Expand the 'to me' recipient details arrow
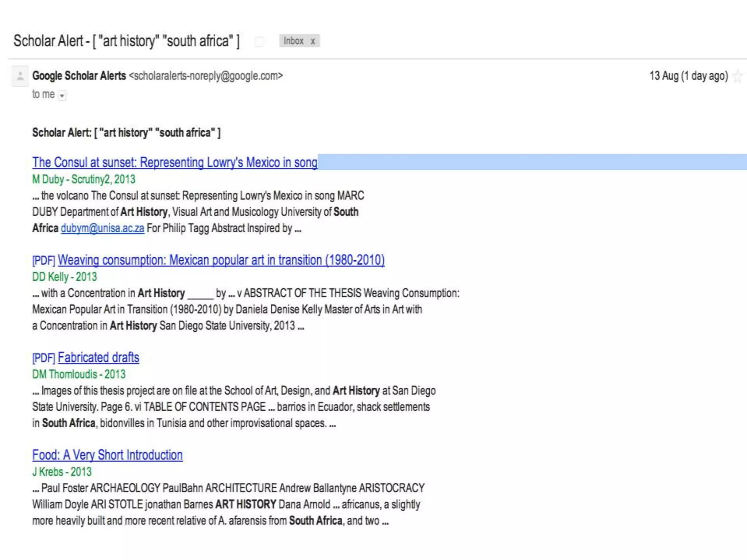747x560 pixels. 62,96
